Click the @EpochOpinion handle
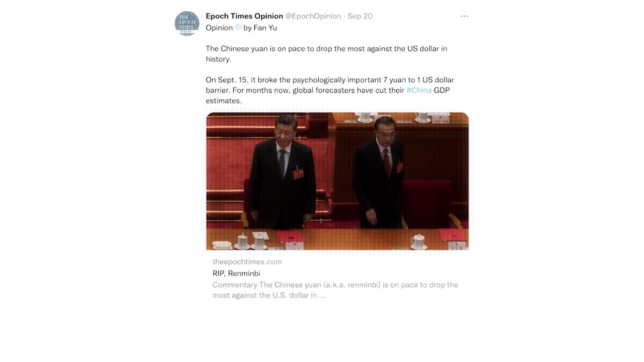Viewport: 644px width, 362px height. pyautogui.click(x=313, y=16)
